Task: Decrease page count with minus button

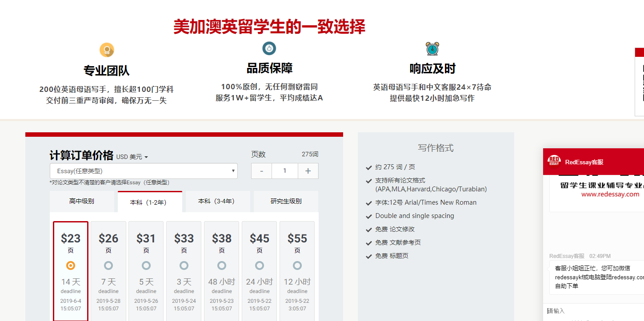Action: point(262,171)
